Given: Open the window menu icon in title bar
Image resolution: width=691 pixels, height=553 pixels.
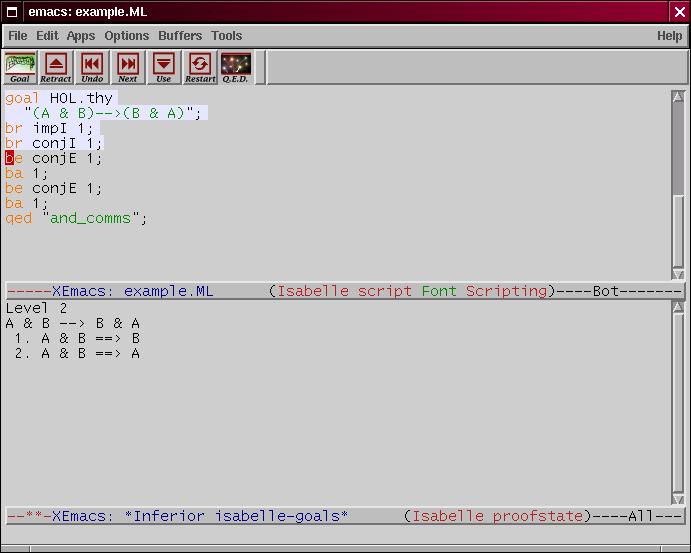Looking at the screenshot, I should (x=12, y=11).
